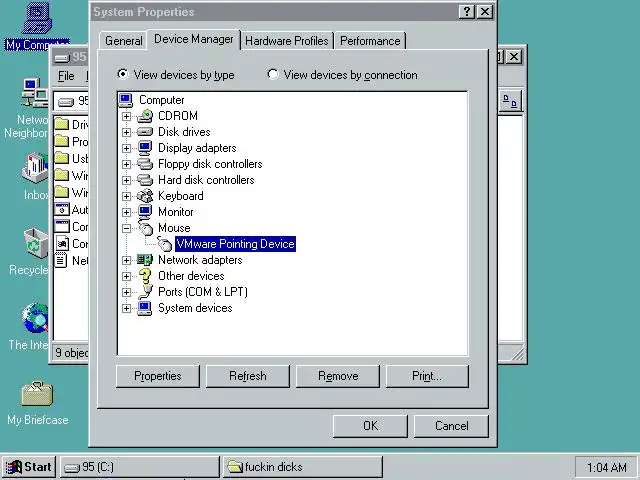Select the Computer root icon in device tree
The image size is (640, 480).
tap(126, 100)
